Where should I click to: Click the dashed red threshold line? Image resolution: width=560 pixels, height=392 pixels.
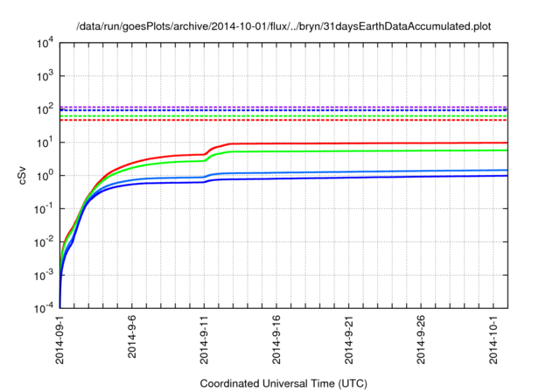pyautogui.click(x=283, y=120)
